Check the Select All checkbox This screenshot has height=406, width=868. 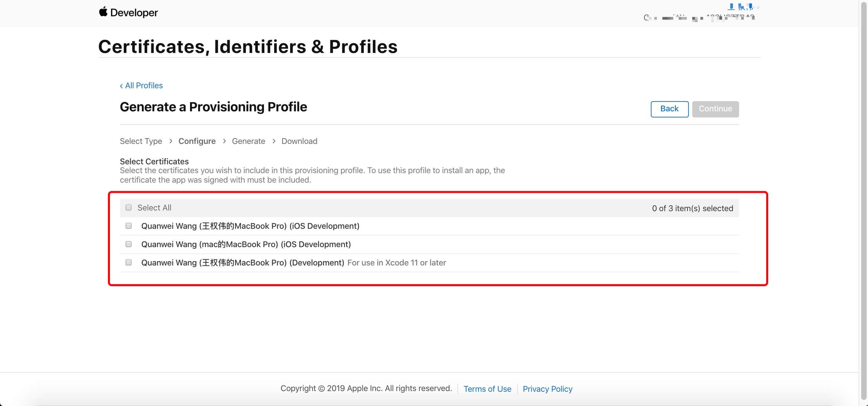pos(129,207)
